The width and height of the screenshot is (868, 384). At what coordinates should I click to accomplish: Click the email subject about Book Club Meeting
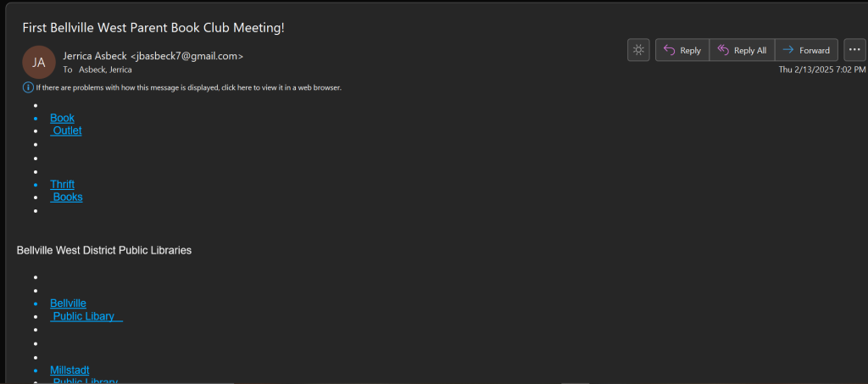tap(153, 27)
